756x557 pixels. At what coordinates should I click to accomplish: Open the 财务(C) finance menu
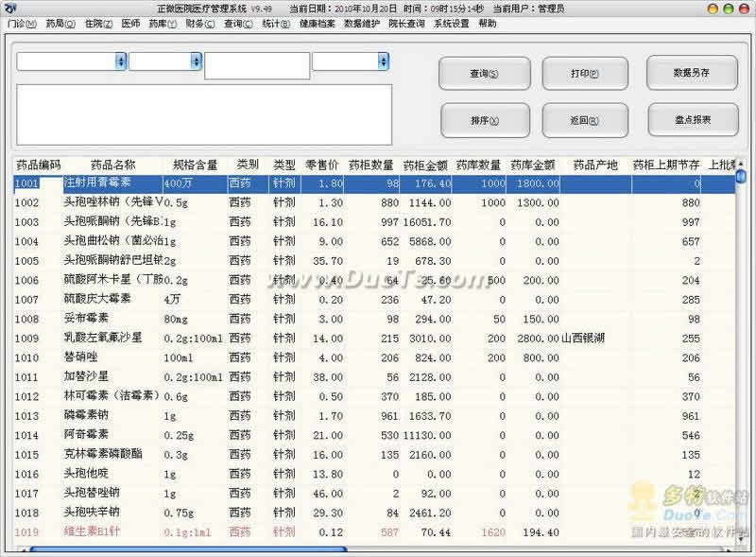[199, 24]
